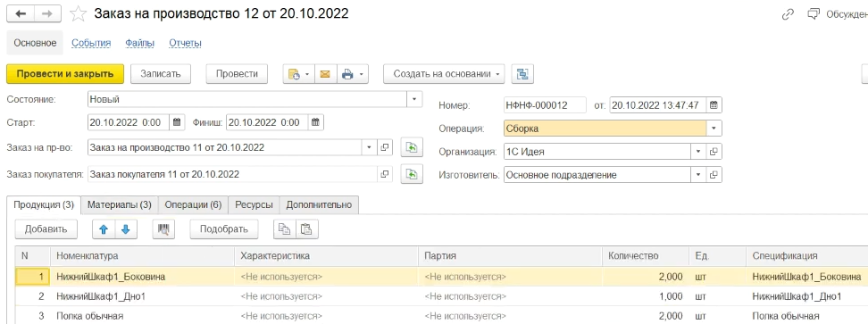
Task: Move row up with blue arrow
Action: coord(103,229)
